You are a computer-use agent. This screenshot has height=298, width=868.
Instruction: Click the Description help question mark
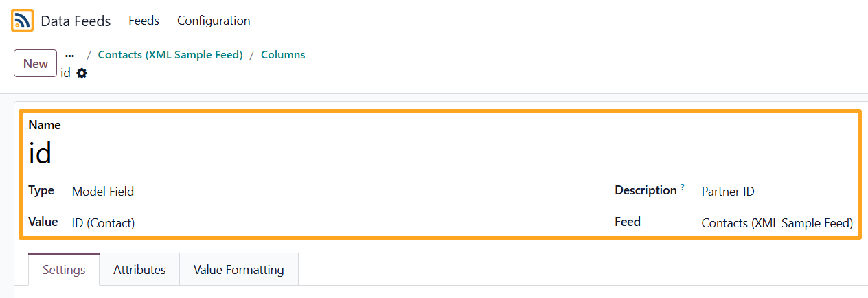tap(683, 187)
